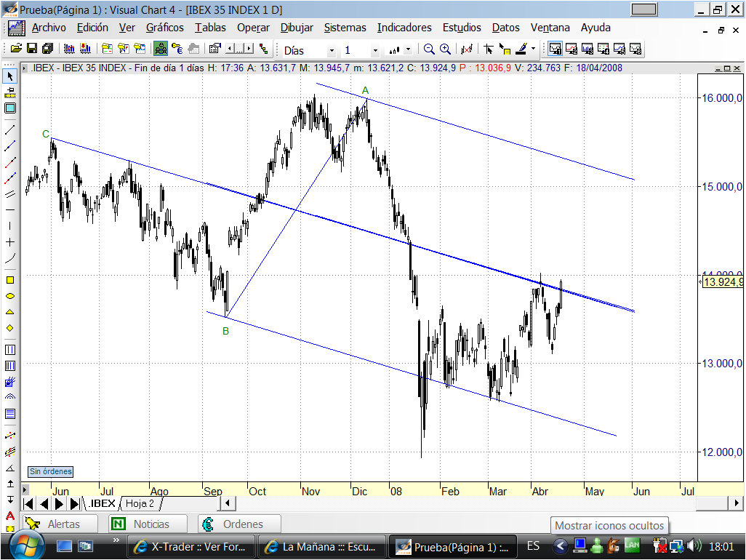Click the price label 13.924,9 on axis
This screenshot has height=560, width=746.
point(723,281)
